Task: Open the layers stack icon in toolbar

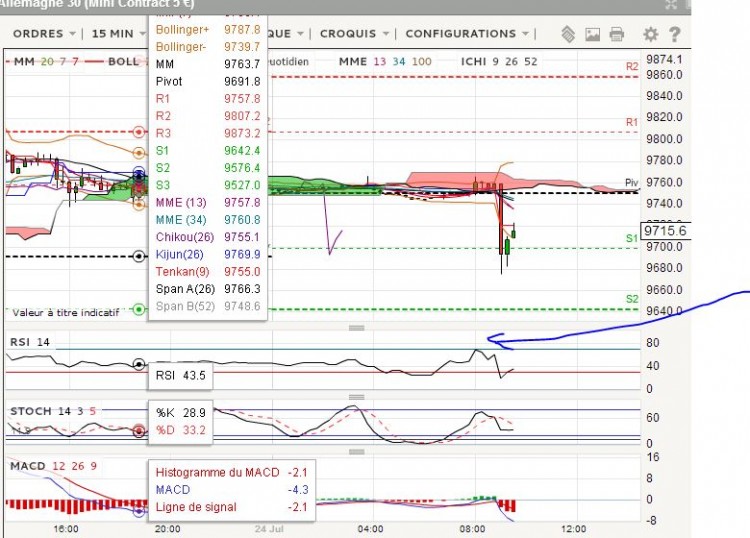Action: point(568,34)
